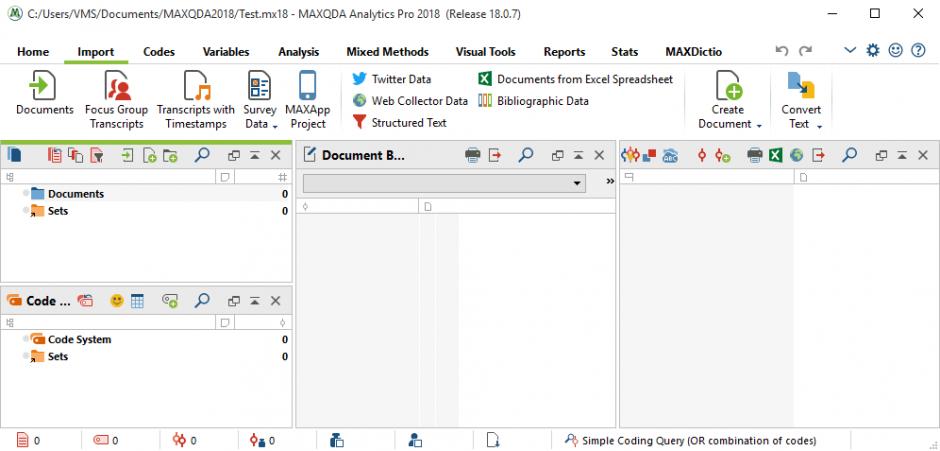
Task: Open search in the Code System panel
Action: pos(202,300)
